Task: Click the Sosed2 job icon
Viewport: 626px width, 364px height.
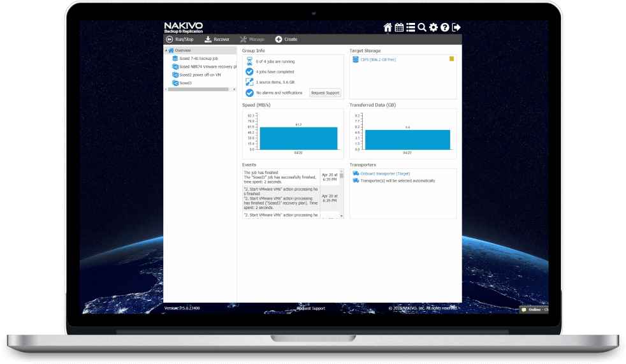Action: [x=175, y=75]
